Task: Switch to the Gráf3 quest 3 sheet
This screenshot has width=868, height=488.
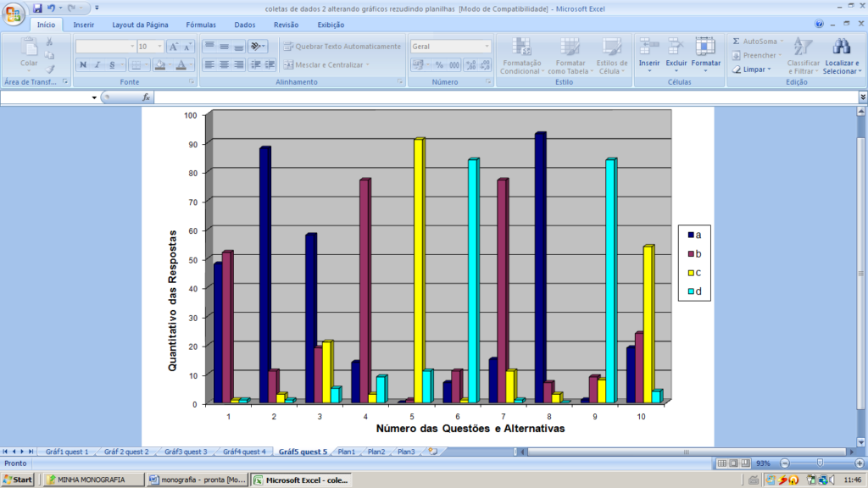Action: (185, 452)
